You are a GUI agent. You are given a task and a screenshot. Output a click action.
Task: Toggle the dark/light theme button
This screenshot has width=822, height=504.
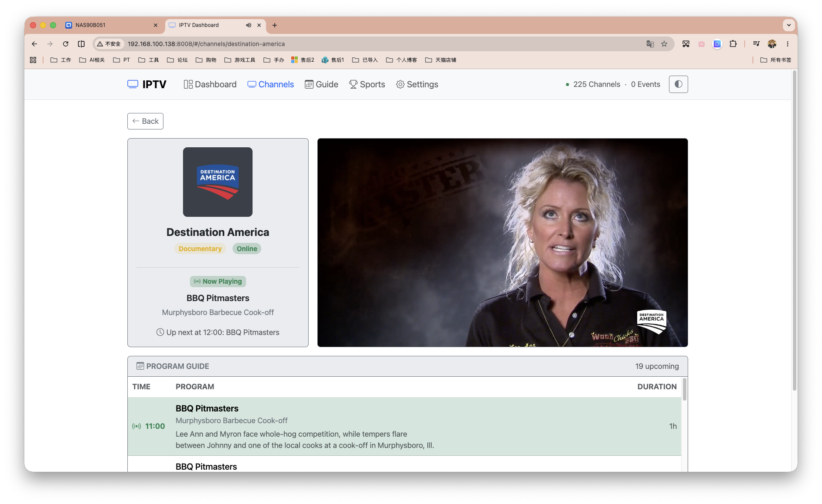[x=678, y=84]
